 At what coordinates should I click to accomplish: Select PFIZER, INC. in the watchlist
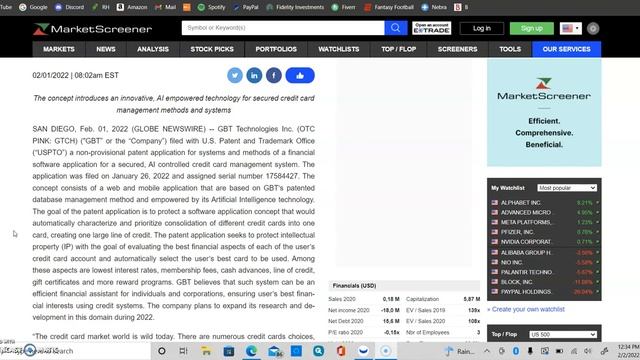coord(517,232)
